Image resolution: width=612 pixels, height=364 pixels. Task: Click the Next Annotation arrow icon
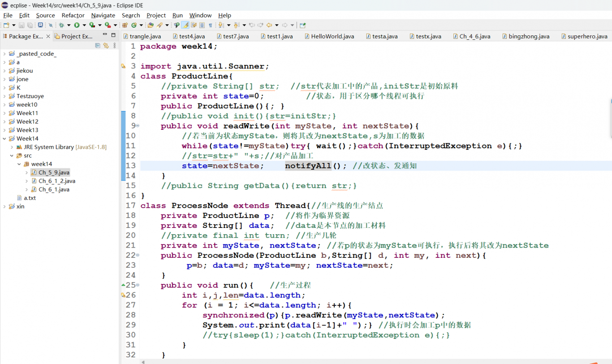tap(221, 25)
